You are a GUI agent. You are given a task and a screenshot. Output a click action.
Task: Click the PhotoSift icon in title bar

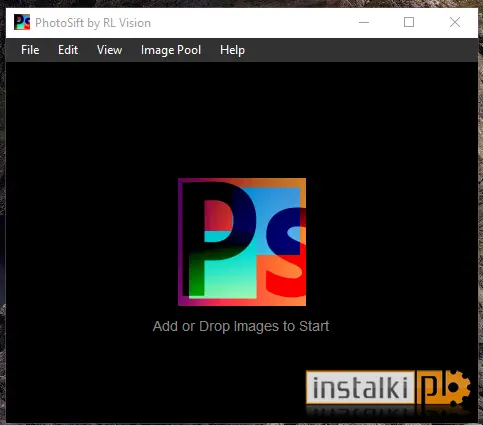[x=22, y=22]
